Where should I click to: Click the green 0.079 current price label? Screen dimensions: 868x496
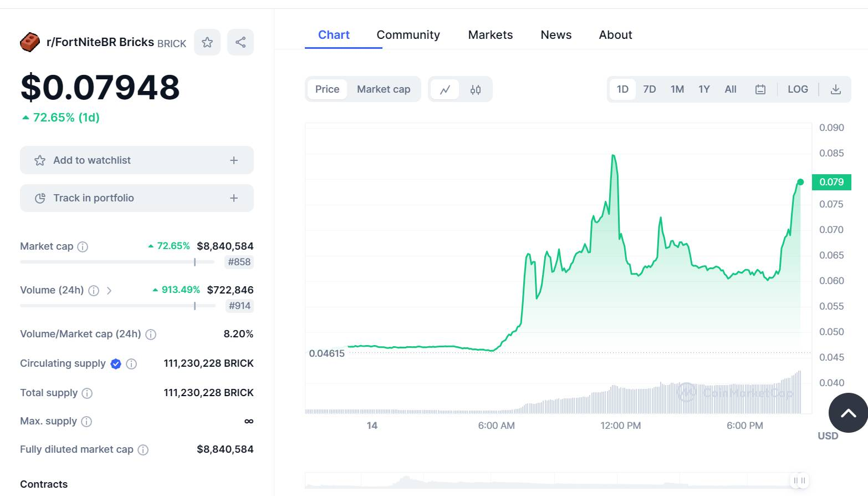pos(831,182)
